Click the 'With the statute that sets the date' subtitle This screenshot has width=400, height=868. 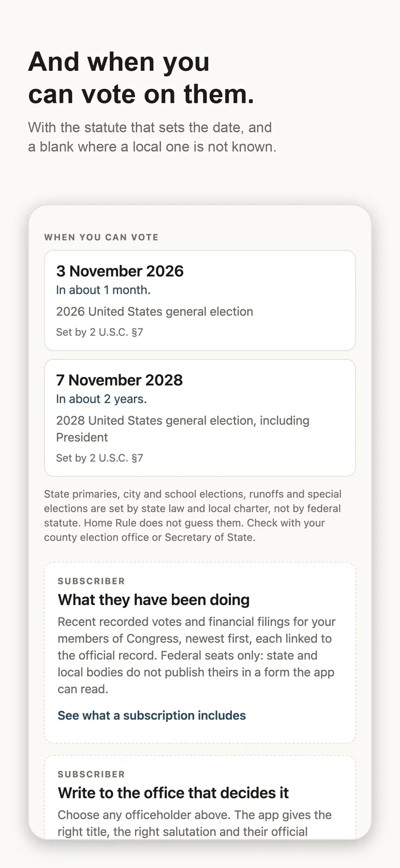pyautogui.click(x=152, y=137)
